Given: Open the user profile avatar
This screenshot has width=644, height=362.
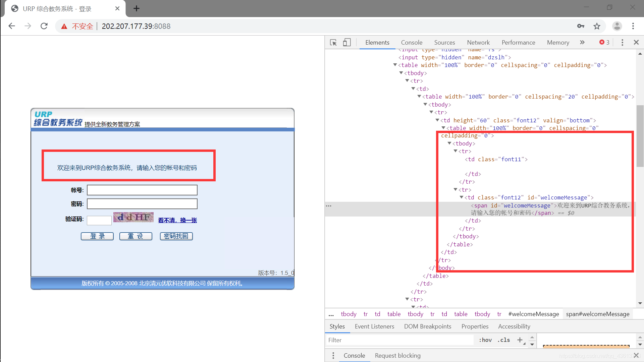Looking at the screenshot, I should coord(617,26).
